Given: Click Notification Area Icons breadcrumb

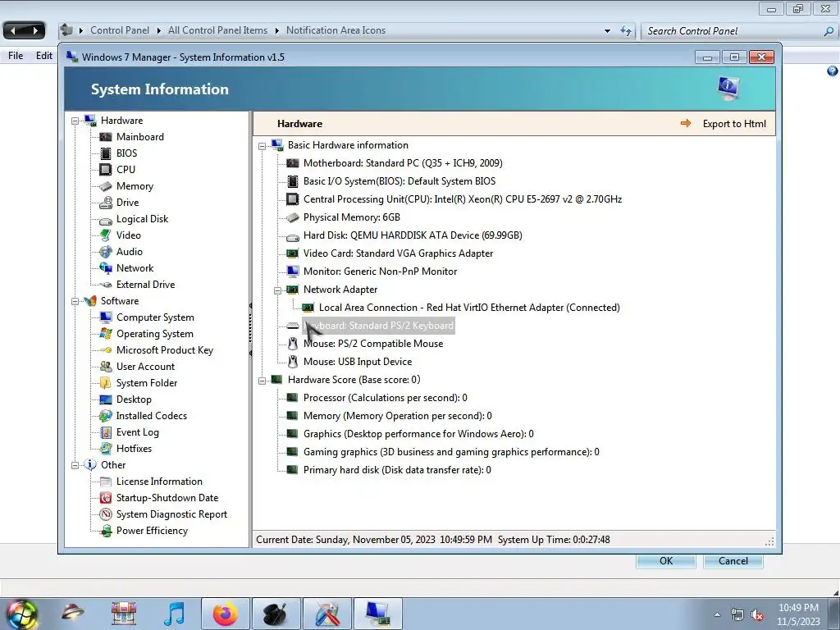Looking at the screenshot, I should [336, 30].
